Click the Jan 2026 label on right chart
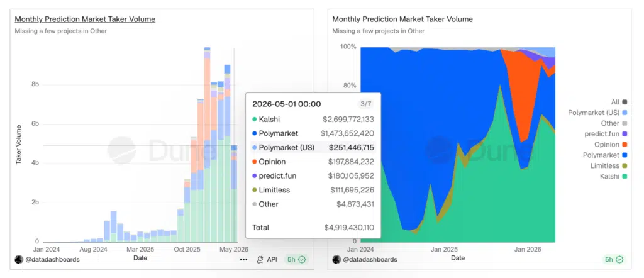Screen dimensions: 644x278 pos(528,249)
